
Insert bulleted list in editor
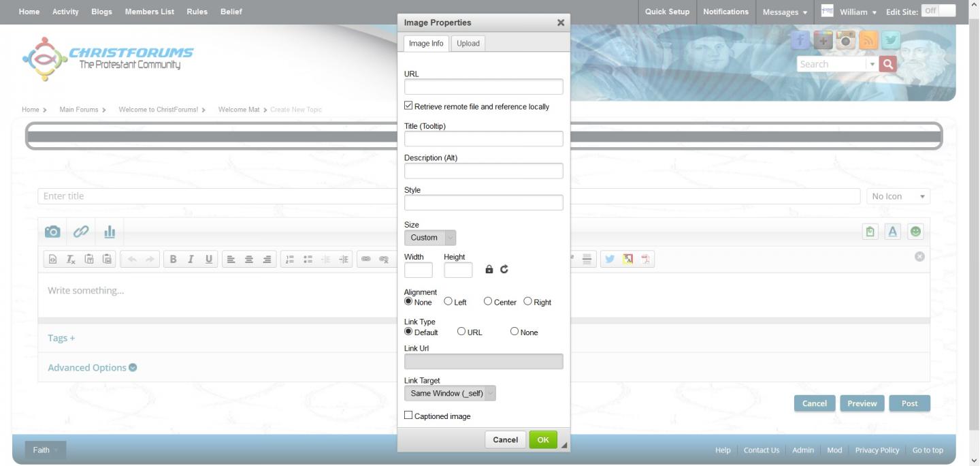pyautogui.click(x=308, y=259)
